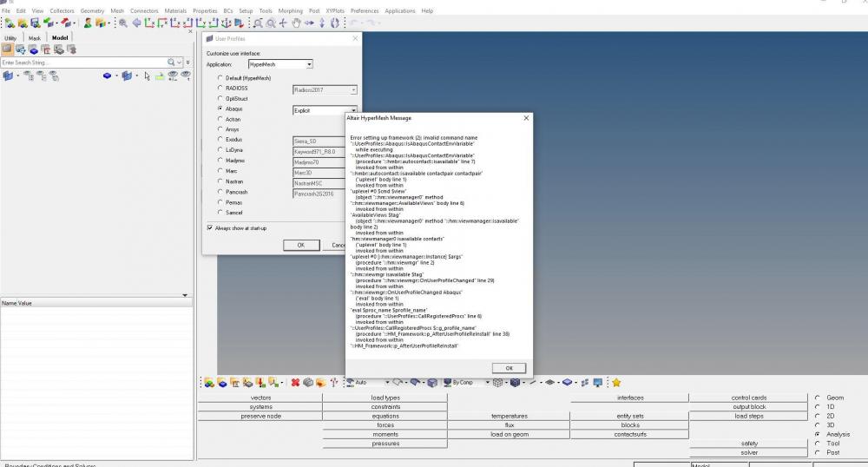Select Abaqus profile radio button
Image resolution: width=868 pixels, height=467 pixels.
(220, 109)
